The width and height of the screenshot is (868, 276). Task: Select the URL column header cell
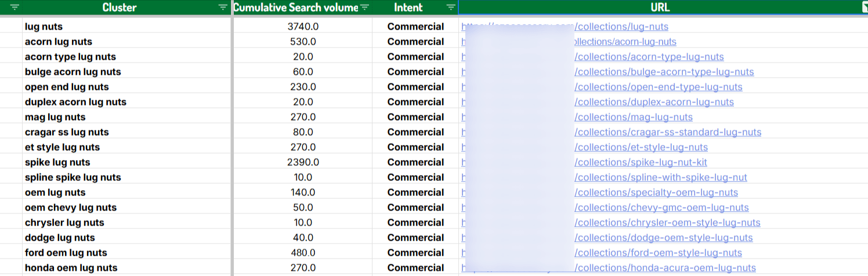pyautogui.click(x=661, y=8)
